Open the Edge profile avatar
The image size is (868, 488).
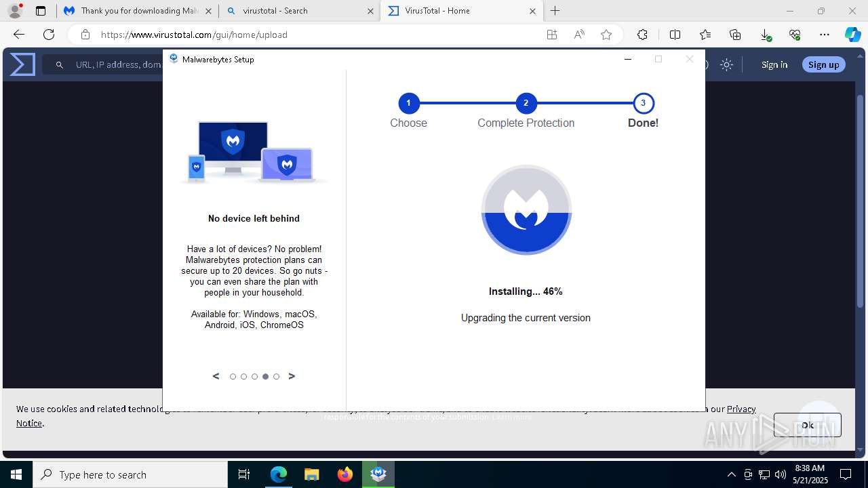click(14, 11)
